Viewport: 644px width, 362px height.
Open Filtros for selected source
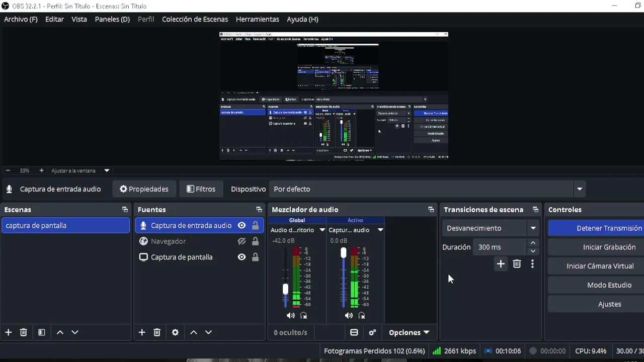pyautogui.click(x=201, y=189)
